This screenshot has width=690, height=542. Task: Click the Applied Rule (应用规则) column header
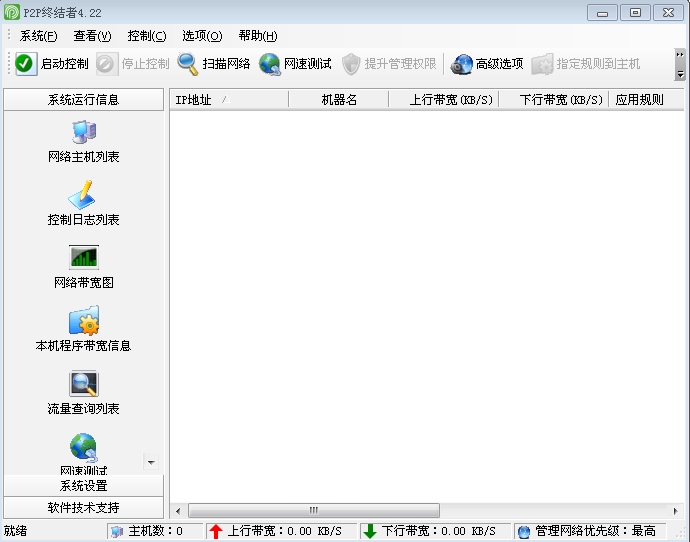(x=646, y=100)
